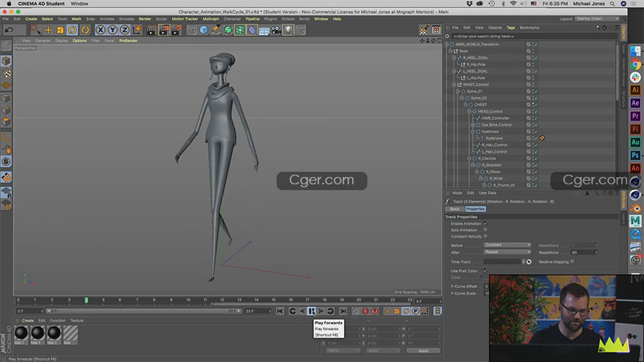
Task: Open the Render Settings icon
Action: coord(176,29)
